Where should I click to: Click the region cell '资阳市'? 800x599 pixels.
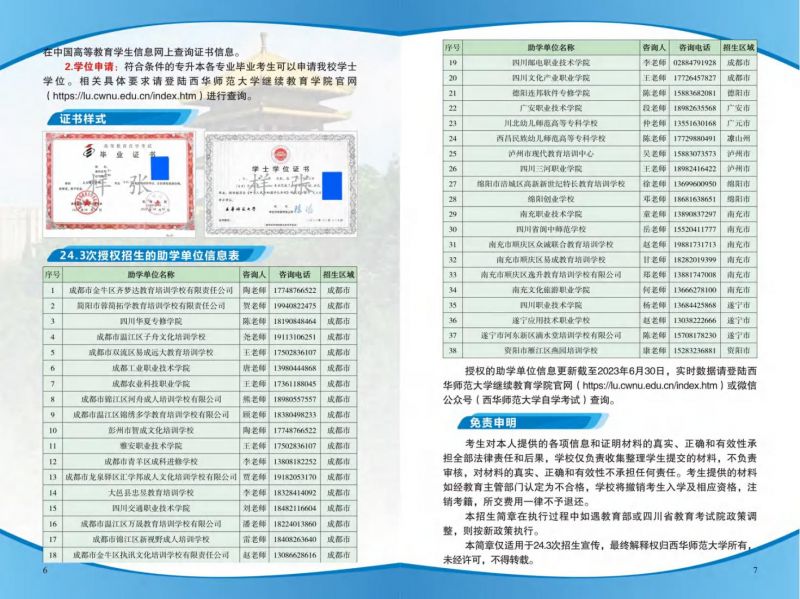[738, 351]
